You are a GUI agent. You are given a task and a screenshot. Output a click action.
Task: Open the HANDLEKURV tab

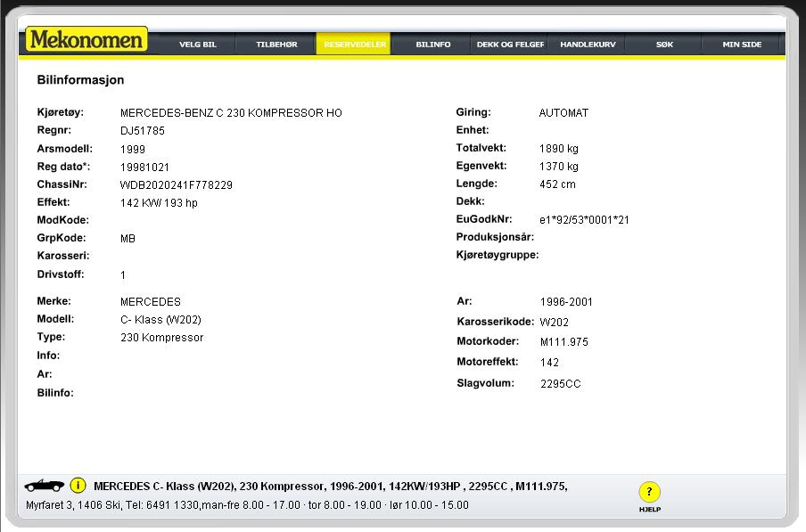pos(588,45)
